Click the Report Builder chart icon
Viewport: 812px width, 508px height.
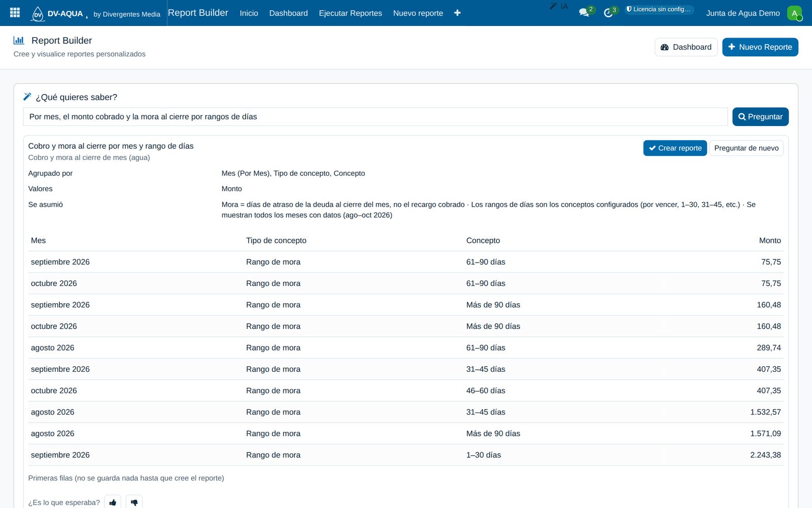tap(19, 40)
